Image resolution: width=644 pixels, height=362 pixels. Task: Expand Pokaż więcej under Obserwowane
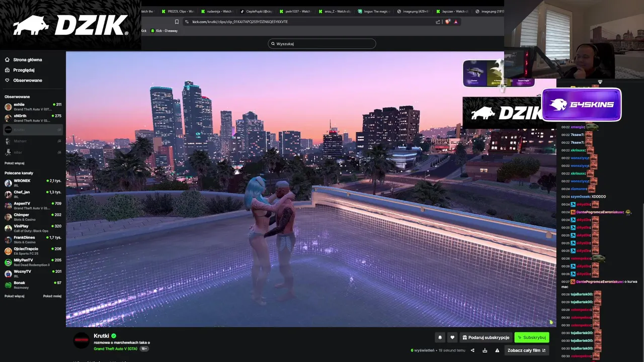[x=15, y=163]
